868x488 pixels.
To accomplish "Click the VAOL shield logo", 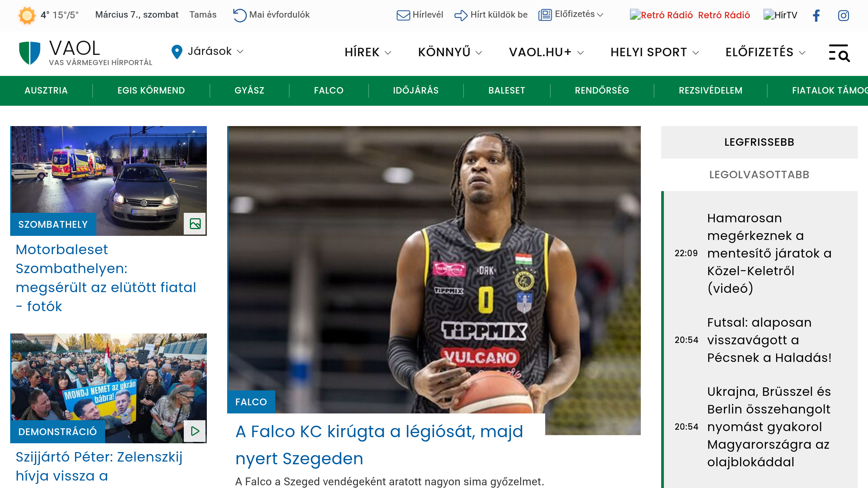I will [29, 53].
